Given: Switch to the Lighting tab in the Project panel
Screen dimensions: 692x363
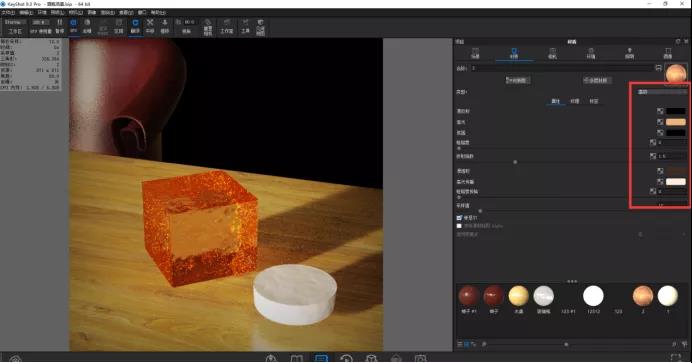Looking at the screenshot, I should [630, 53].
